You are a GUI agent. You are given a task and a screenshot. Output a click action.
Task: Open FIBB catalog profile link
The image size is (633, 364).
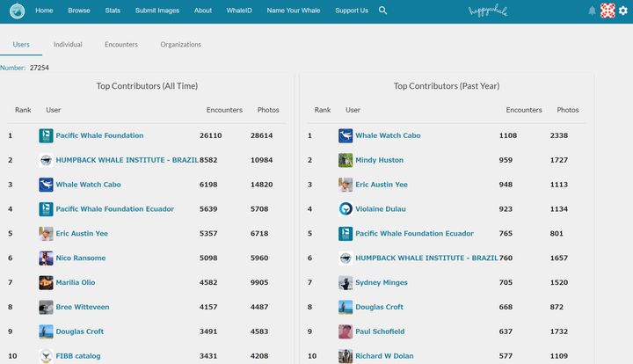[x=78, y=356]
